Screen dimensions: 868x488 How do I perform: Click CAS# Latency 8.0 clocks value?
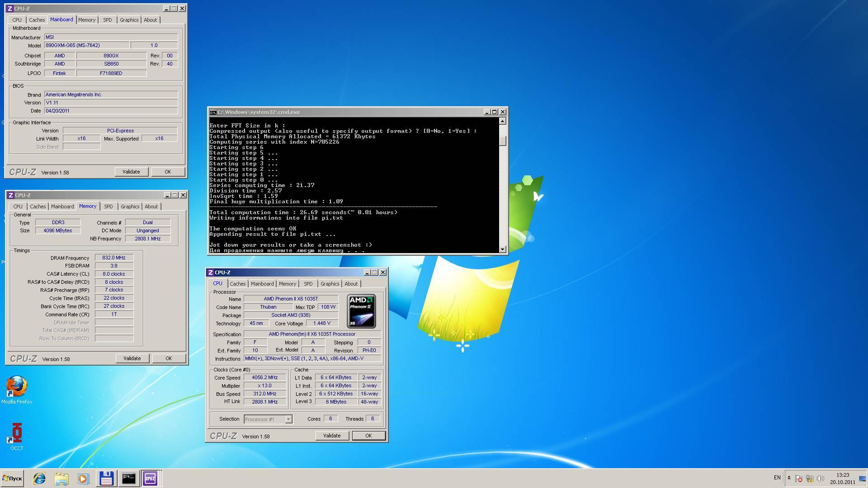113,274
